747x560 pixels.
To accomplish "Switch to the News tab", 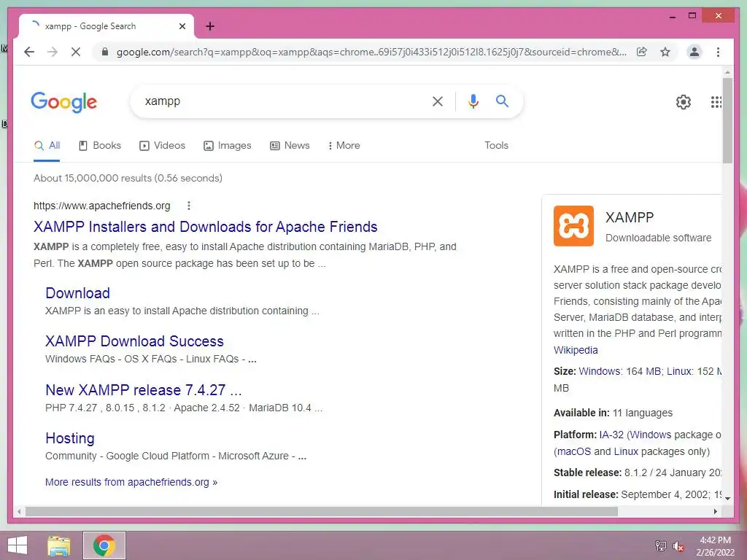I will pos(290,146).
